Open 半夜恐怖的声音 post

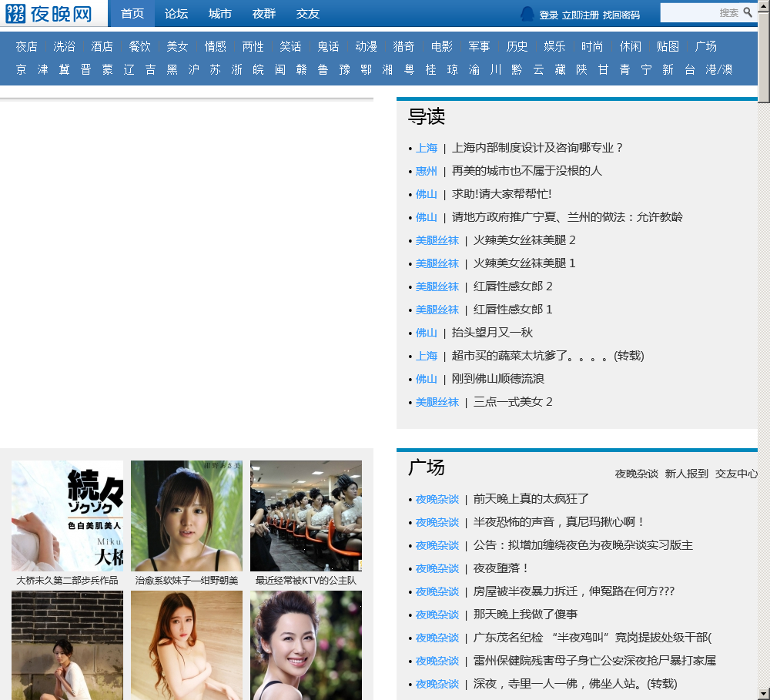[558, 522]
